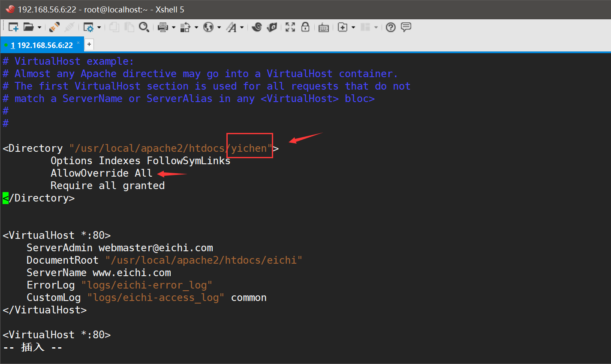Click the Font icon
This screenshot has width=611, height=364.
click(232, 27)
